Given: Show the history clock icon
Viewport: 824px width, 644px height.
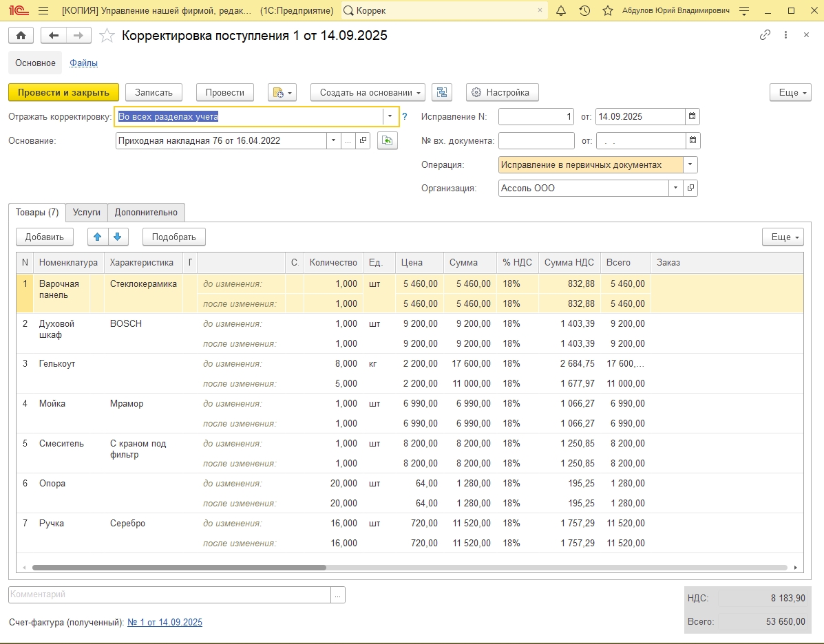Looking at the screenshot, I should pos(584,10).
